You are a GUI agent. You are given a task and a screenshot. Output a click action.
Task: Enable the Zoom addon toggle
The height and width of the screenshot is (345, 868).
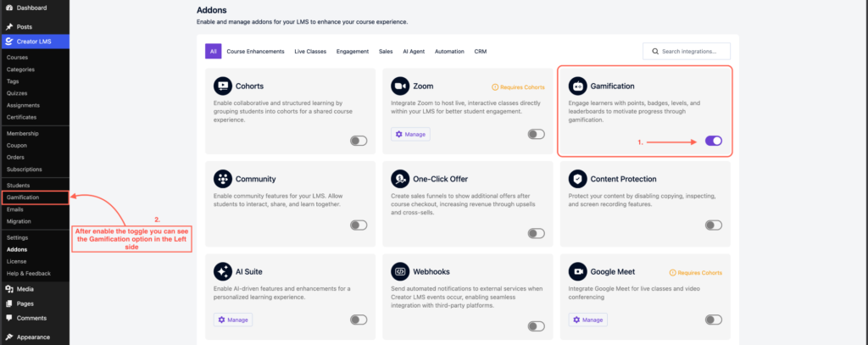click(536, 134)
